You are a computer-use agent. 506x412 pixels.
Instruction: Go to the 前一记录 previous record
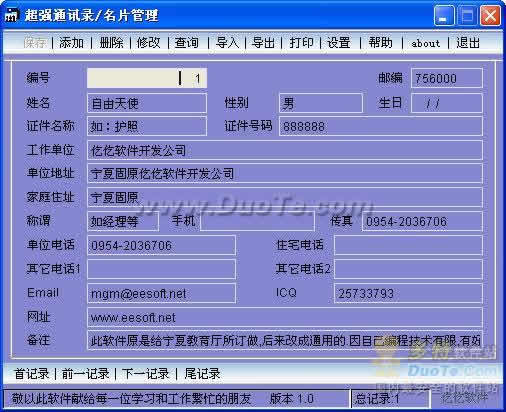point(85,374)
